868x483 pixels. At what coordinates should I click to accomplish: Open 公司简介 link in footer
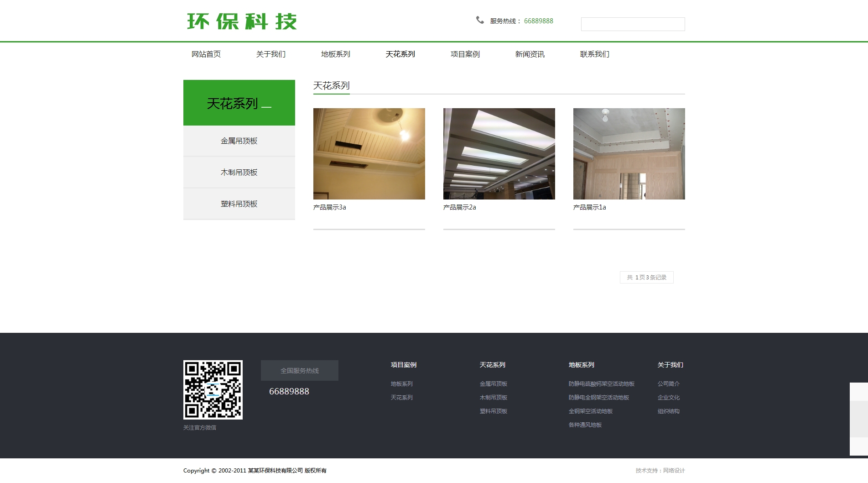pyautogui.click(x=668, y=384)
